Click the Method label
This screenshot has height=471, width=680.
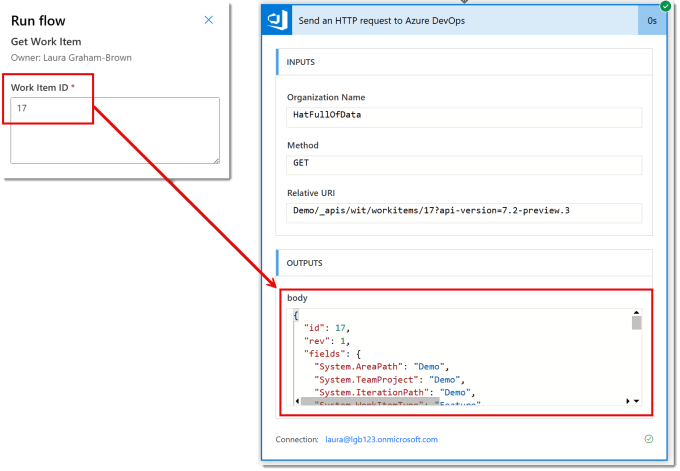click(x=303, y=145)
